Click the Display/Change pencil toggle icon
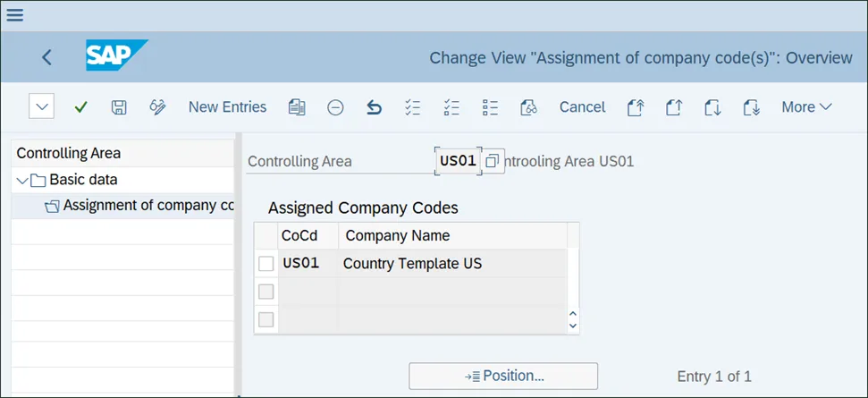The height and width of the screenshot is (398, 868). 157,107
